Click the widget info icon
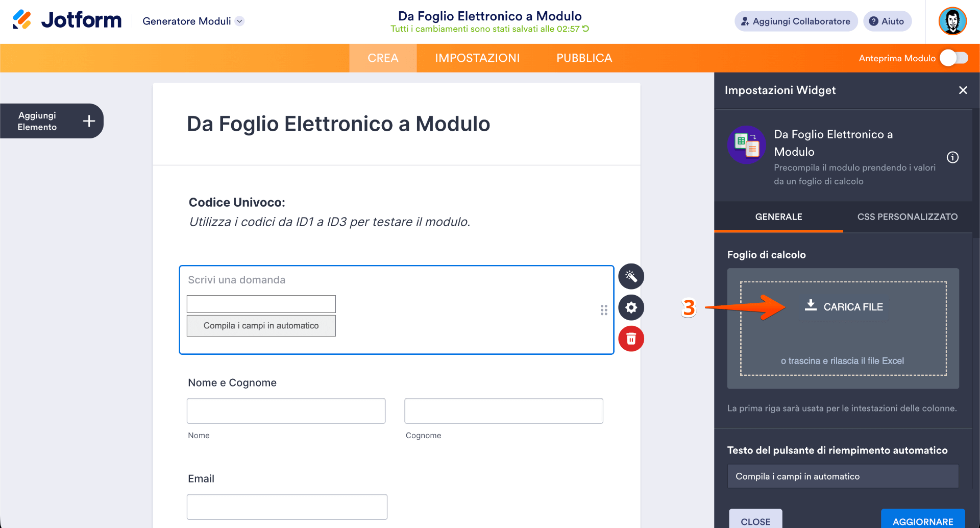Screen dimensions: 980x528 tap(952, 157)
